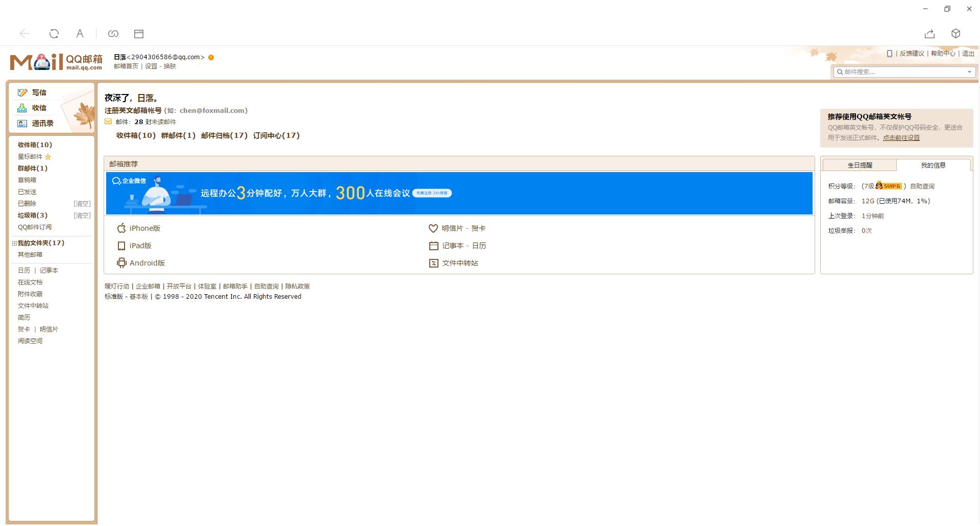Open 企业邮箱 footer link
Image resolution: width=980 pixels, height=526 pixels.
point(148,286)
